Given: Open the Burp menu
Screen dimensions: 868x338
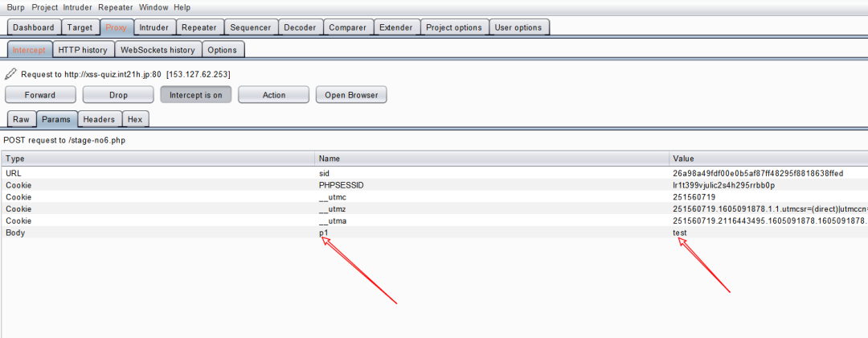Looking at the screenshot, I should (15, 7).
